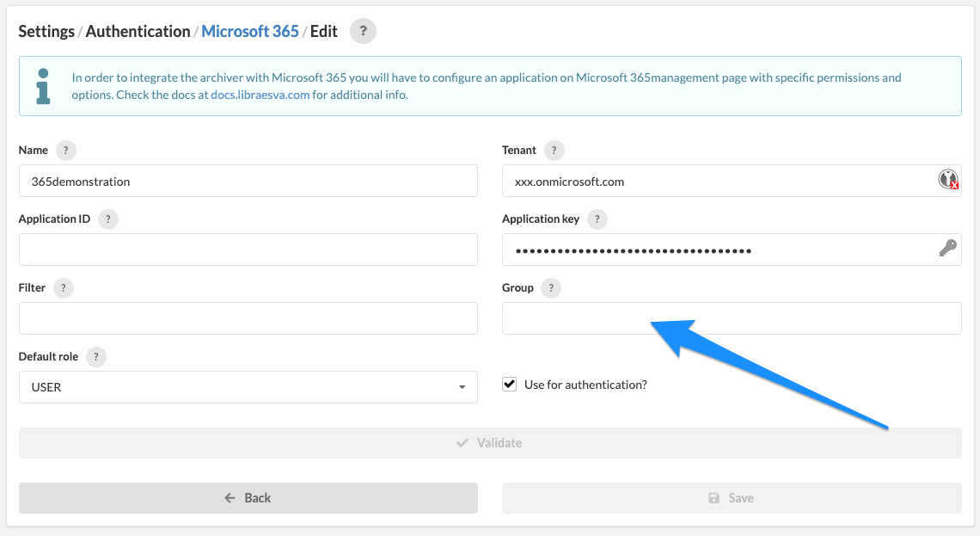Click into the Application ID field
The width and height of the screenshot is (980, 536).
248,250
